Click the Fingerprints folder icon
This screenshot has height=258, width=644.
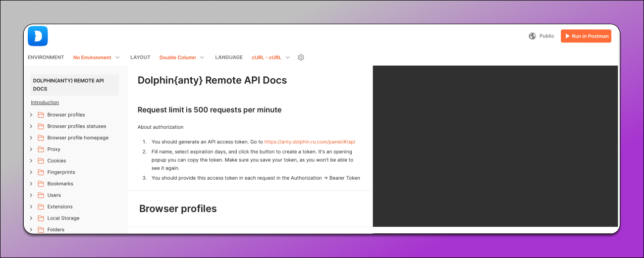41,172
